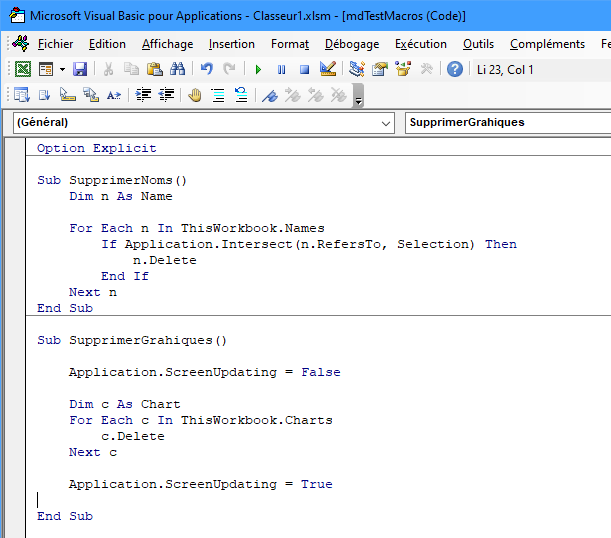
Task: Click the 'Dim c As Chart' line
Action: [x=125, y=404]
